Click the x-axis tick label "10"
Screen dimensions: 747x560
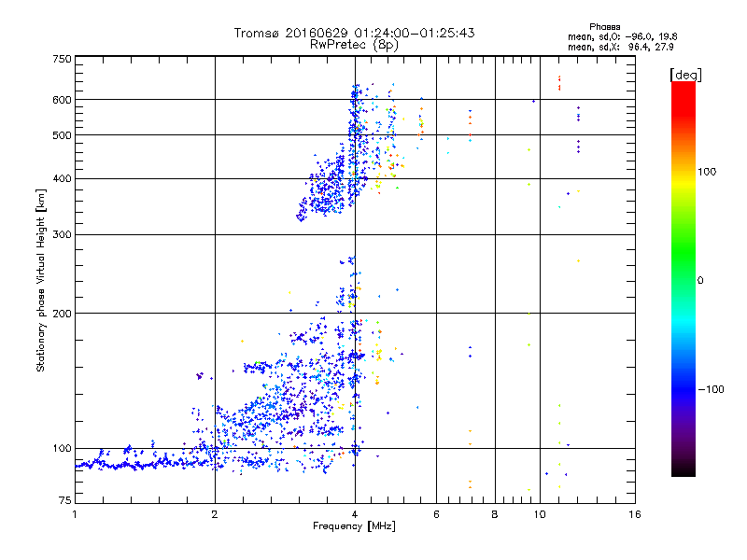coord(540,514)
